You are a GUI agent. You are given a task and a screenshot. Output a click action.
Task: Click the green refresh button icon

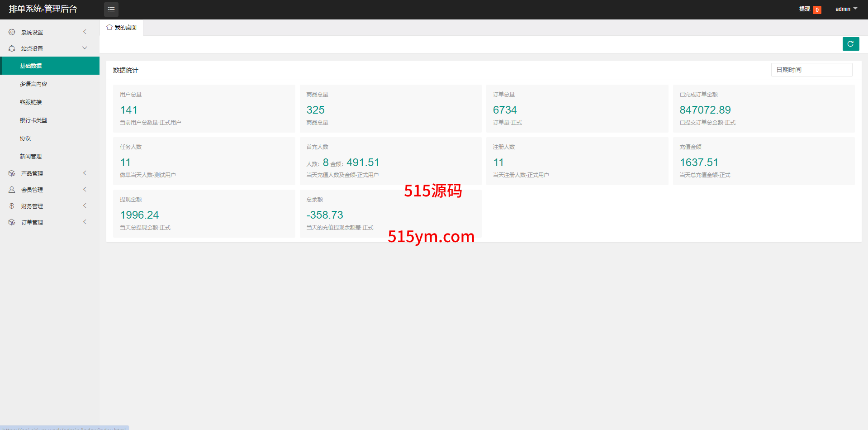coord(850,44)
